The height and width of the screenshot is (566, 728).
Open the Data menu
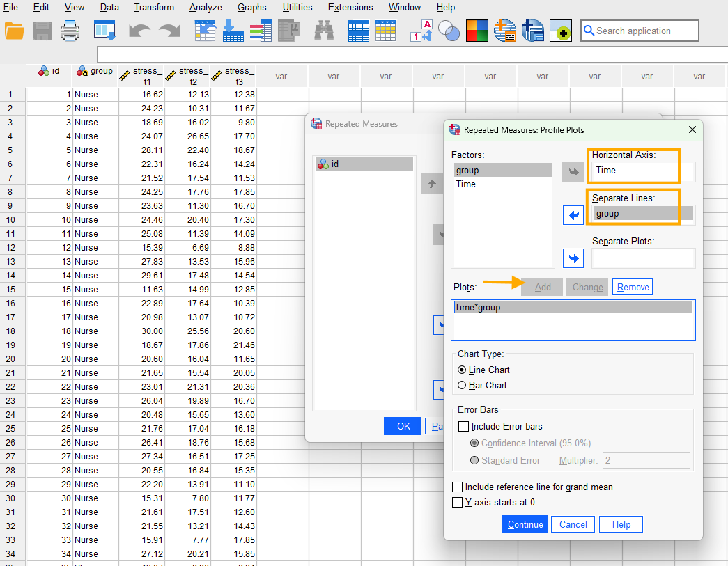(109, 8)
